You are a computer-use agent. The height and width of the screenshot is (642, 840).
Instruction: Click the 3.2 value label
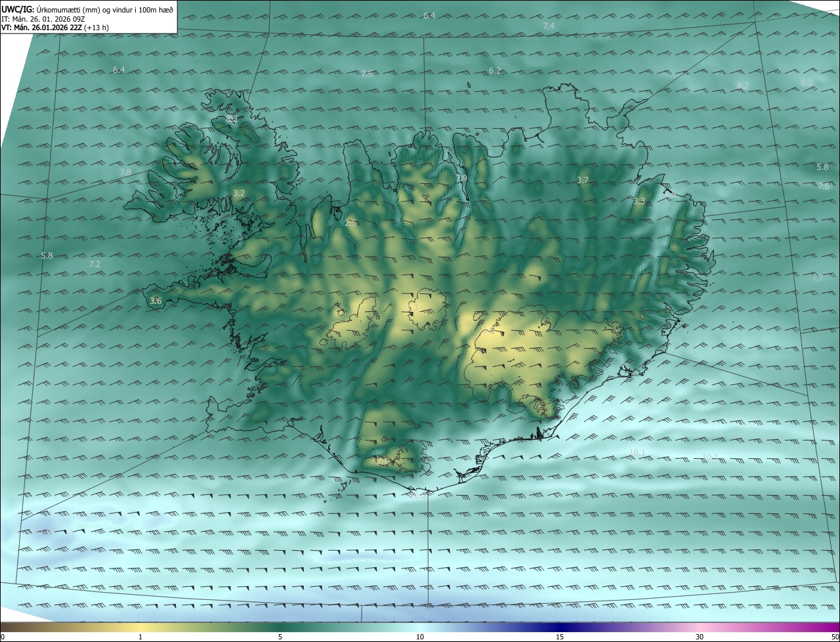(239, 193)
